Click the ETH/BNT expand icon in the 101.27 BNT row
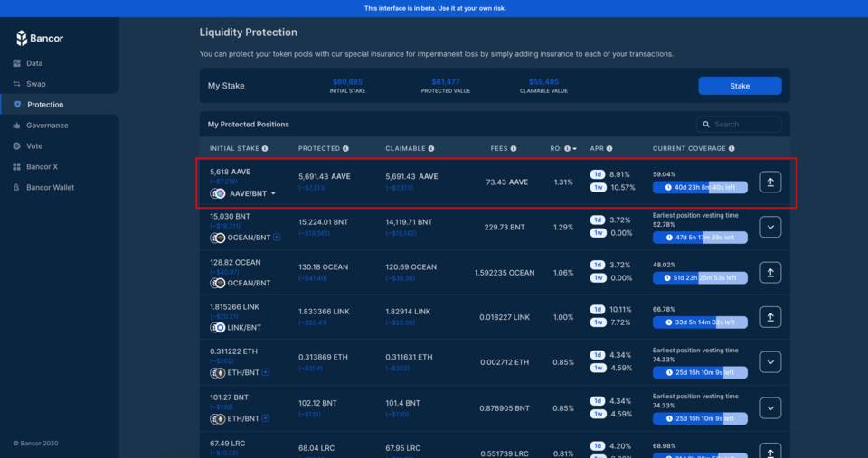 266,418
